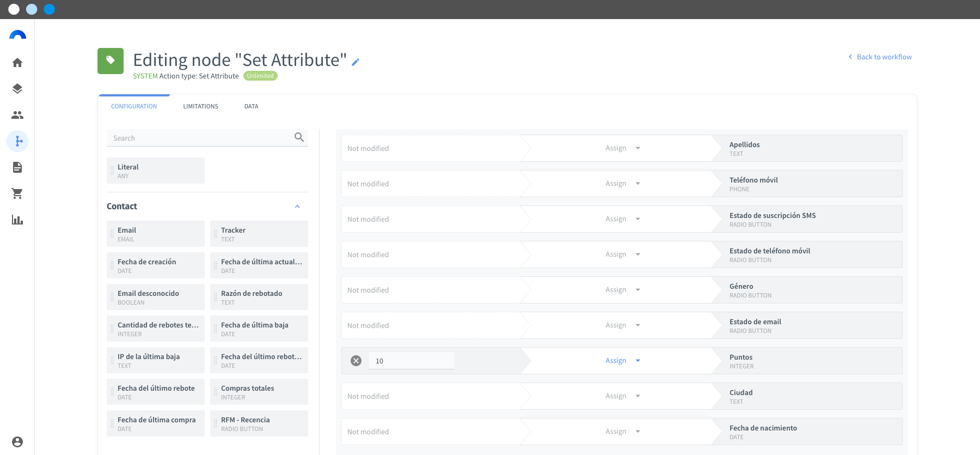The height and width of the screenshot is (455, 980).
Task: Open the document icon in sidebar
Action: point(17,167)
